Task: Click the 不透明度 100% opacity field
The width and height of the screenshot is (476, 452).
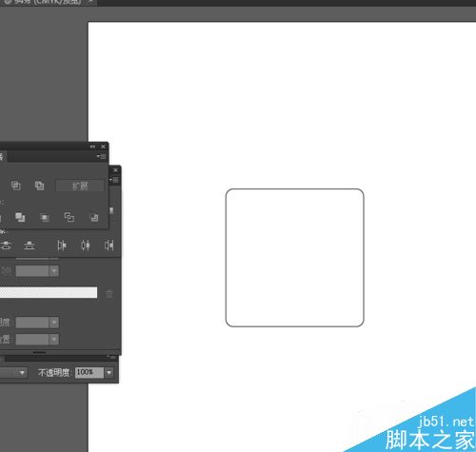Action: click(89, 372)
